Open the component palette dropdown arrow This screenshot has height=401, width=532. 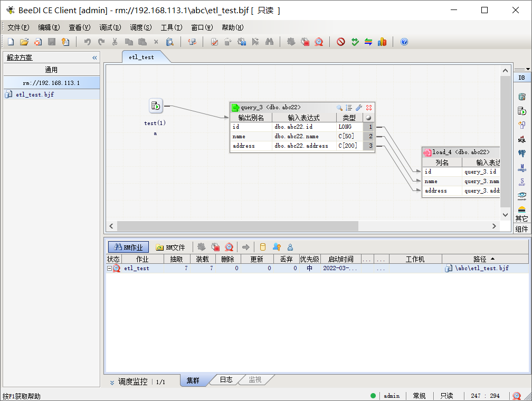(x=528, y=69)
